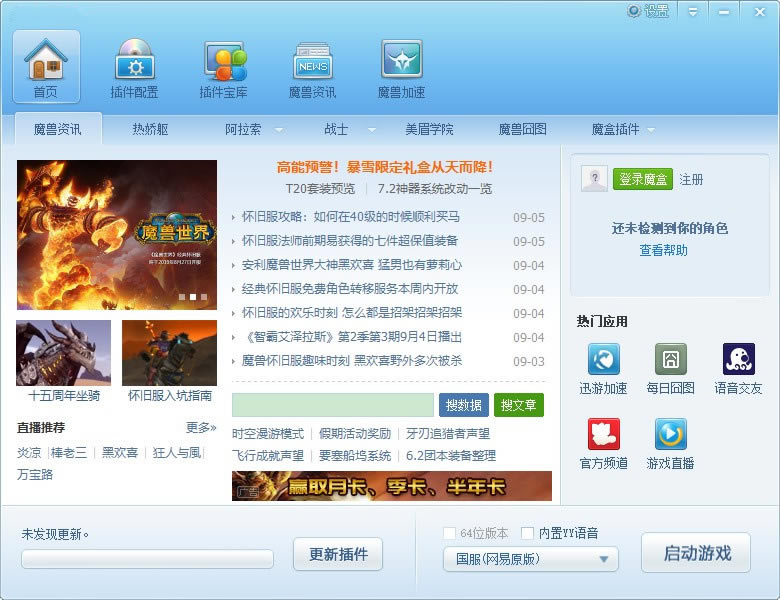Open streamer 狂人与風 link
This screenshot has width=780, height=600.
[177, 453]
